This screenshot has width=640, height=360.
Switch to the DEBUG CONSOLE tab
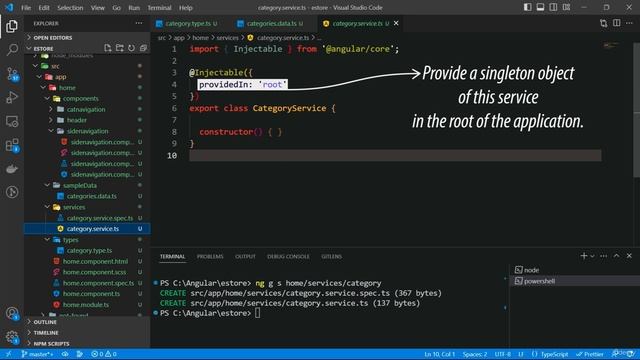pyautogui.click(x=288, y=256)
